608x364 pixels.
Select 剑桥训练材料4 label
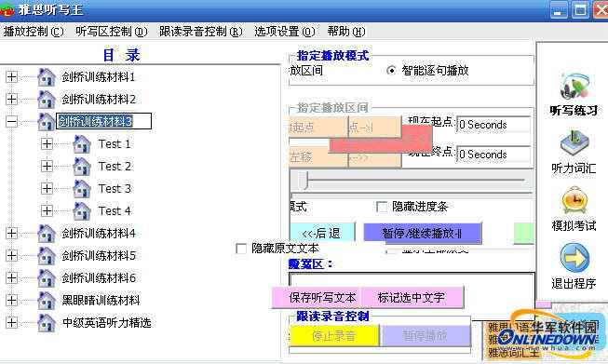coord(99,234)
